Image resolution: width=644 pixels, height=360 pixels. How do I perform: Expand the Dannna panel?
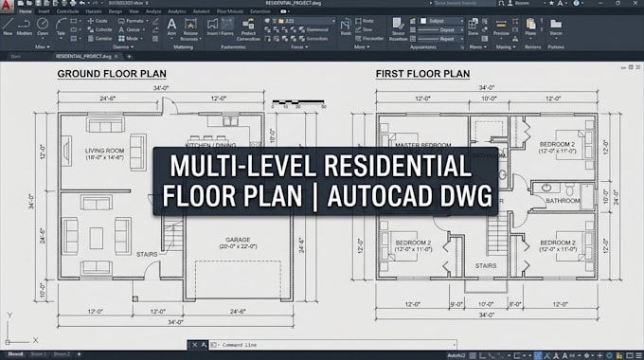[x=123, y=47]
